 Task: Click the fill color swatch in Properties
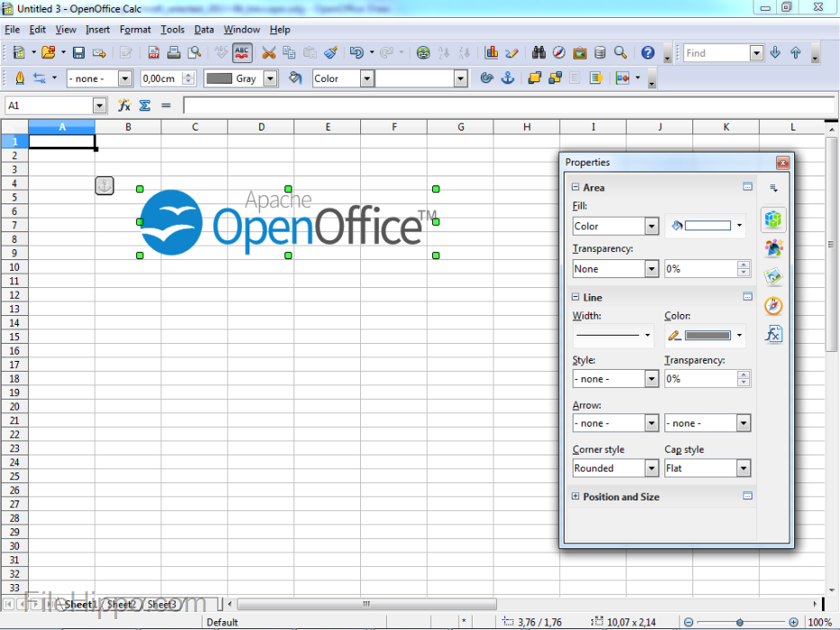tap(707, 226)
